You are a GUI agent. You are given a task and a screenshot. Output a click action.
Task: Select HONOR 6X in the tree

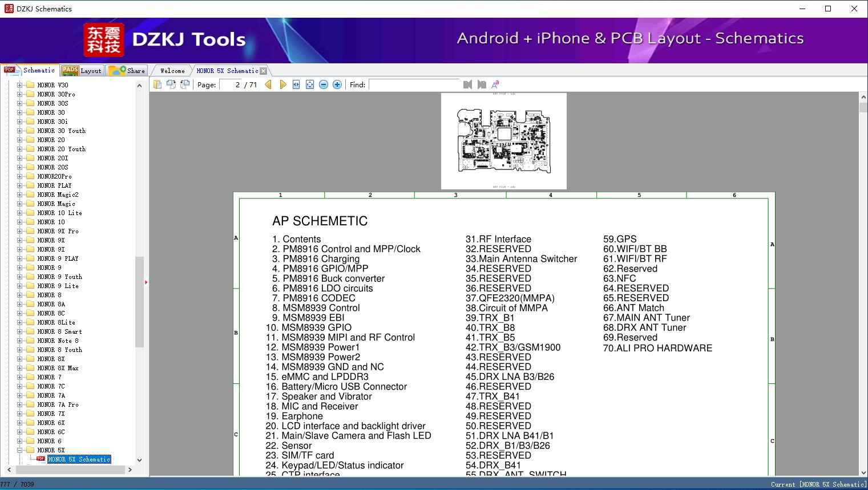point(51,423)
